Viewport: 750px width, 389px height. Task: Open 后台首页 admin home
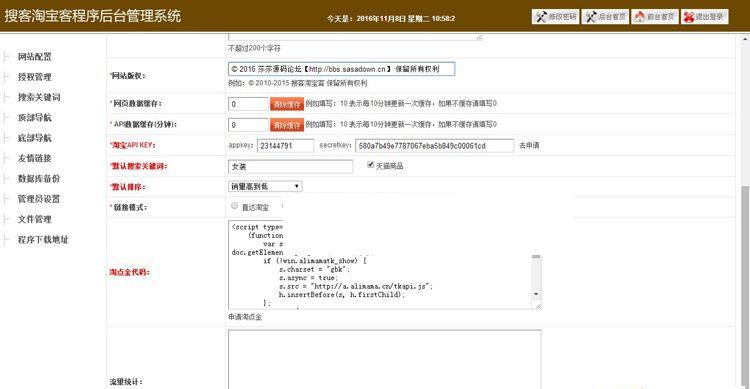click(605, 17)
